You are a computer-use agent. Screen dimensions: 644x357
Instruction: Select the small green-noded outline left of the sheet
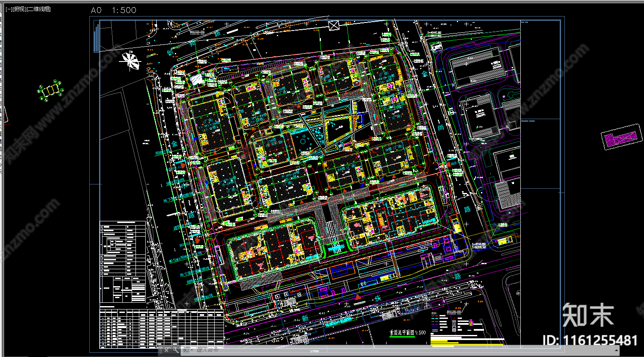[51, 90]
